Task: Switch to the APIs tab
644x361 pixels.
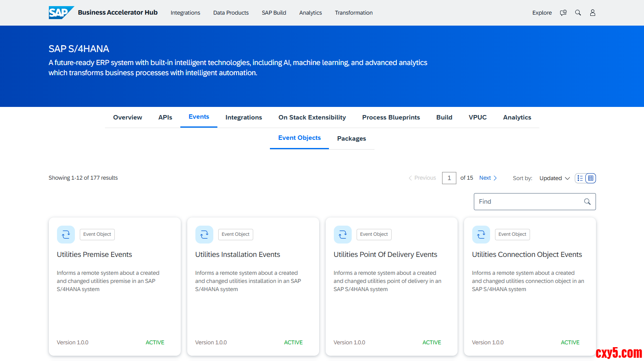Action: tap(165, 117)
